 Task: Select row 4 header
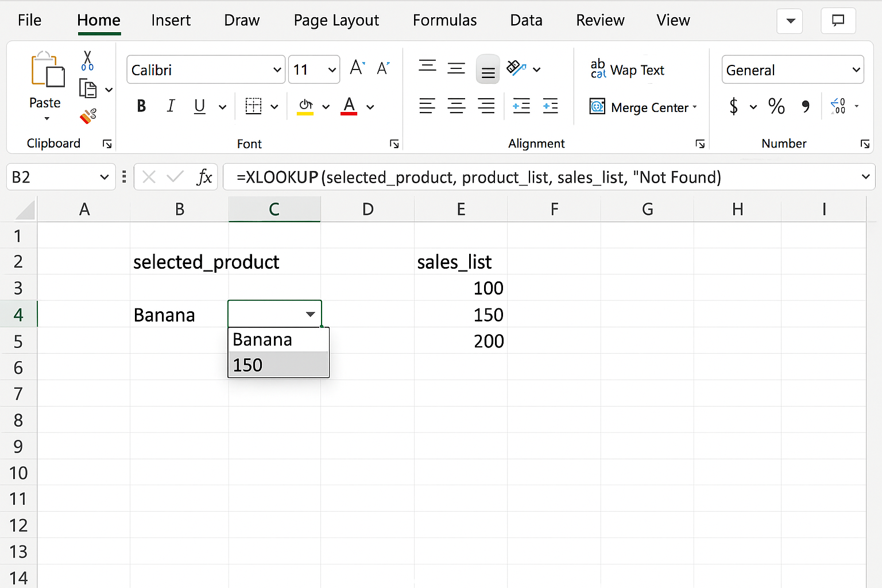[x=18, y=315]
